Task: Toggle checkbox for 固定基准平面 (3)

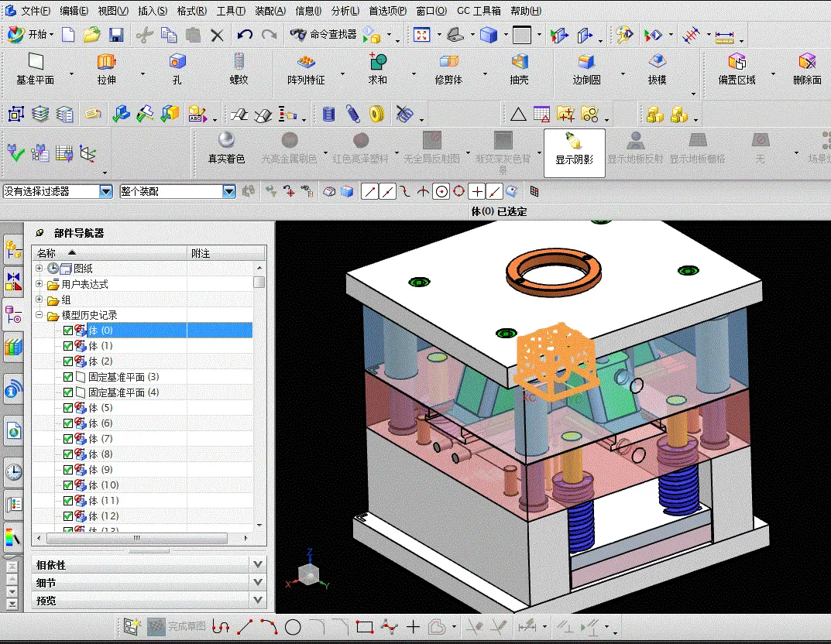Action: tap(68, 377)
